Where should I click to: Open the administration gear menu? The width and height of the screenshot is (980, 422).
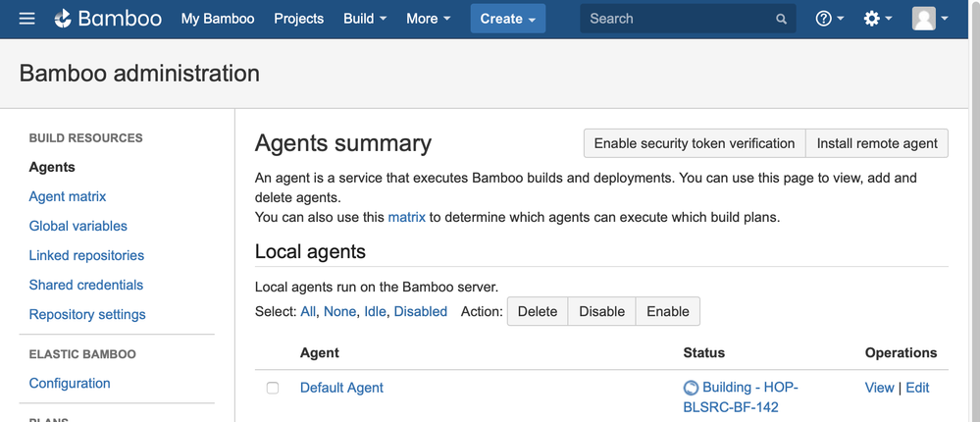(x=878, y=19)
